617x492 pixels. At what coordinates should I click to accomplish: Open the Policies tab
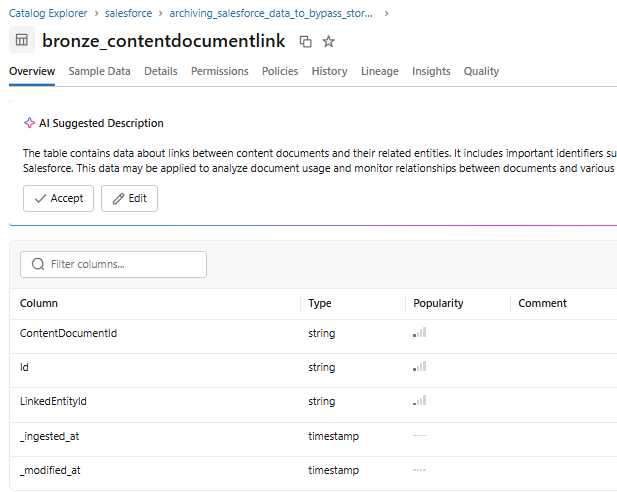280,71
